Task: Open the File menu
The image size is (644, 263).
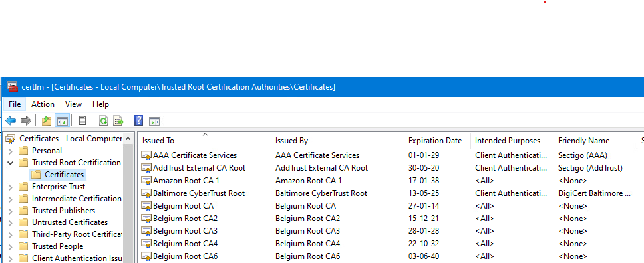Action: [15, 104]
